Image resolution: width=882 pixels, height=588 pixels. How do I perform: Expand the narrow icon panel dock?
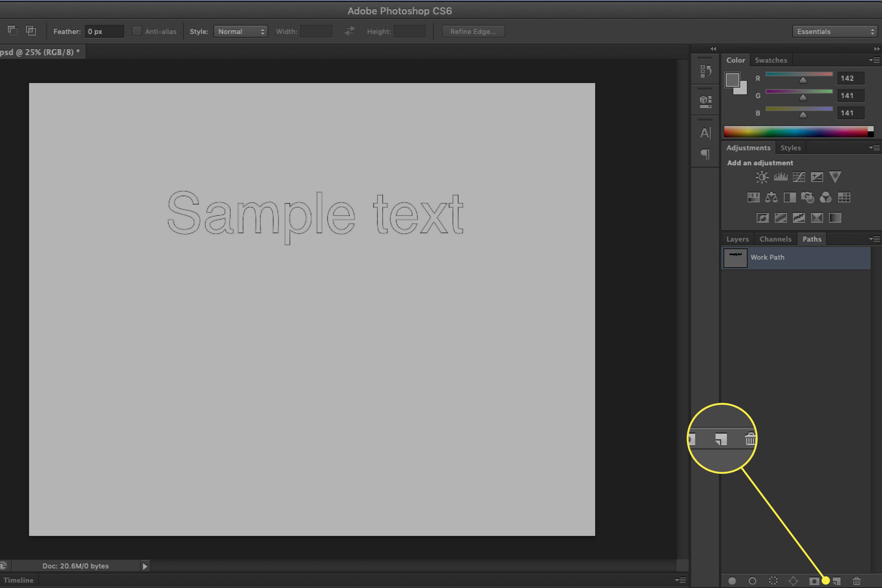[713, 49]
